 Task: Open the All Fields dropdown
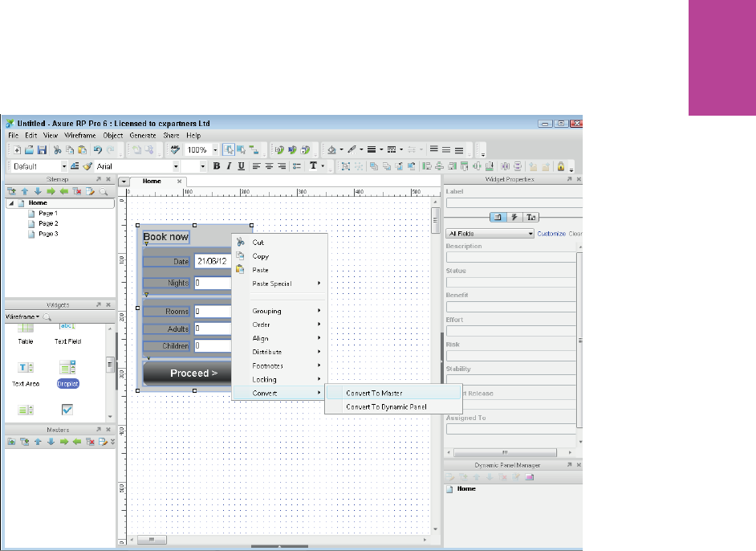click(x=490, y=234)
